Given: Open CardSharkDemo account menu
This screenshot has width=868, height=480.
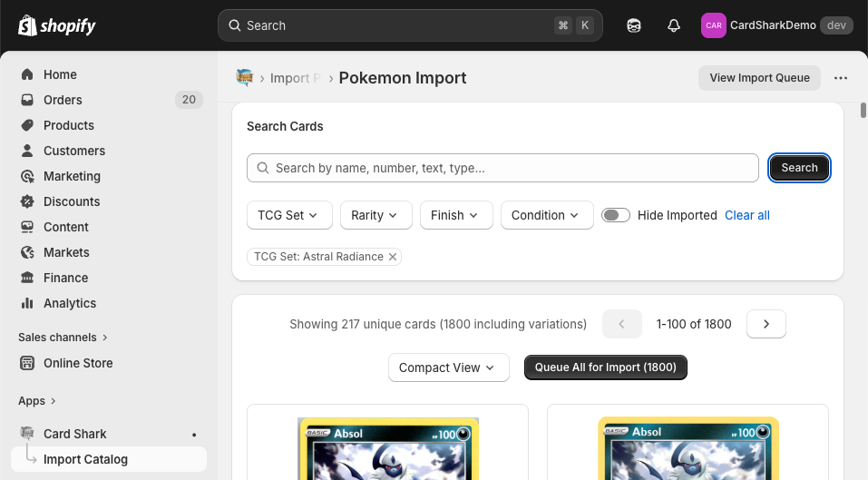Looking at the screenshot, I should click(777, 25).
